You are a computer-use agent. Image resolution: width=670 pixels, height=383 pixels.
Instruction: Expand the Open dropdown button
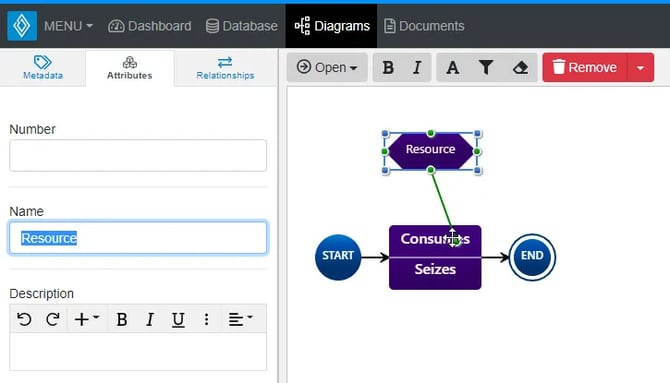click(x=327, y=67)
